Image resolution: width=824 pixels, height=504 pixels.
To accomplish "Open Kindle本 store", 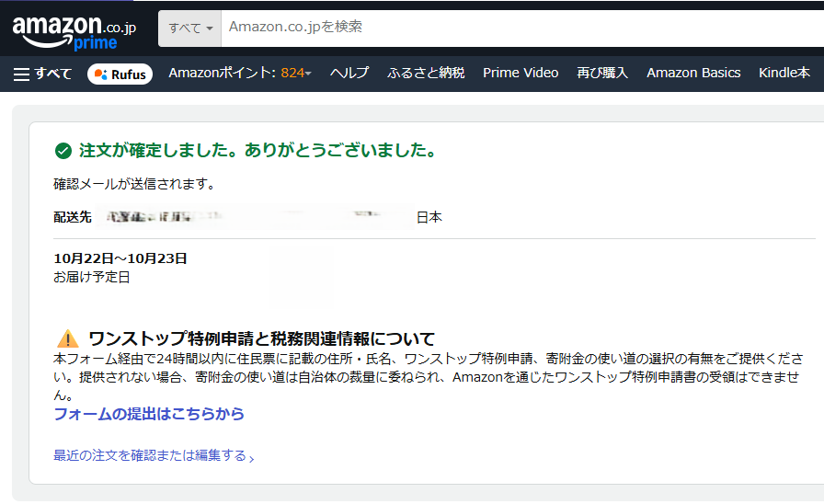I will 784,73.
